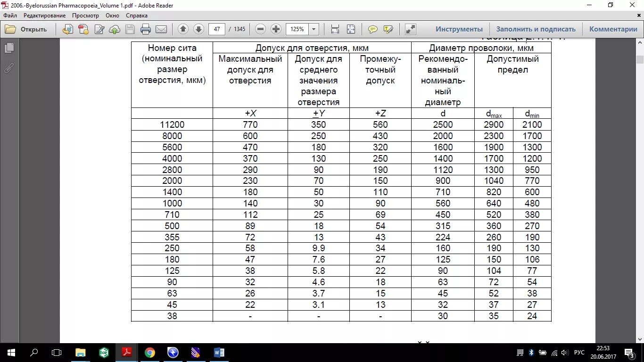
Task: Open the Окно menu
Action: (113, 16)
